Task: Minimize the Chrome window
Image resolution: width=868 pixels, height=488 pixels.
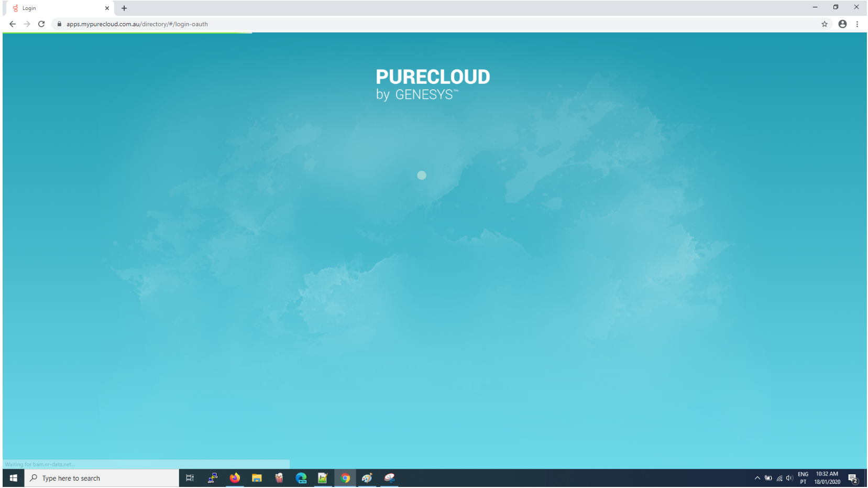Action: [x=815, y=7]
